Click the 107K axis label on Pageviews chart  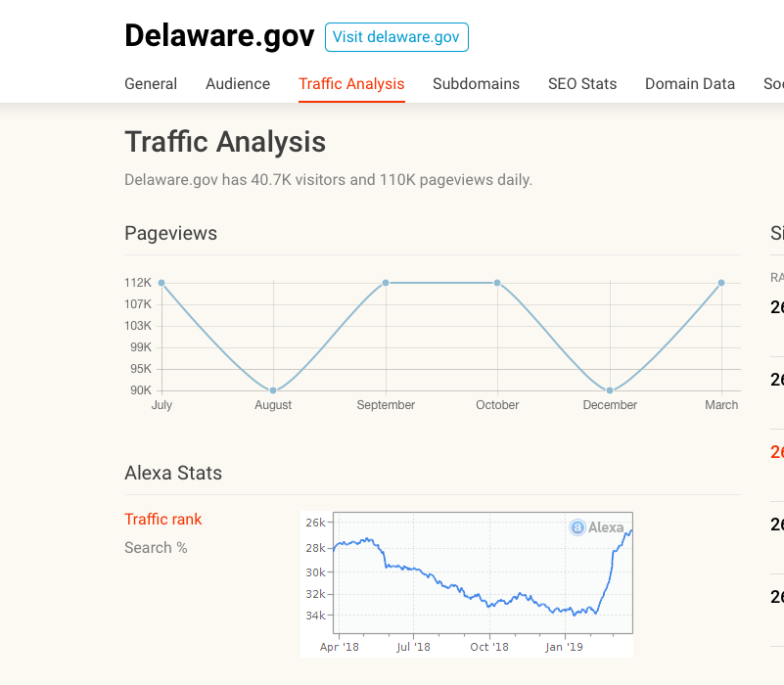138,304
